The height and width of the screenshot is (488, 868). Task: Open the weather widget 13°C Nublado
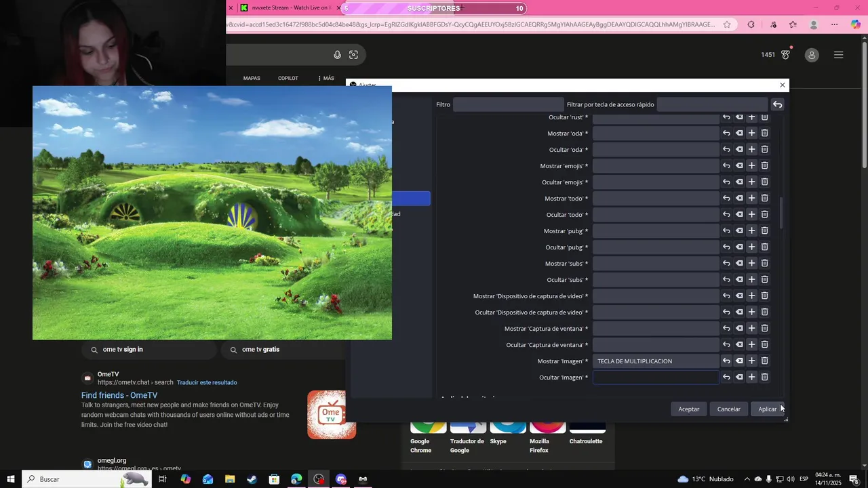pos(705,479)
